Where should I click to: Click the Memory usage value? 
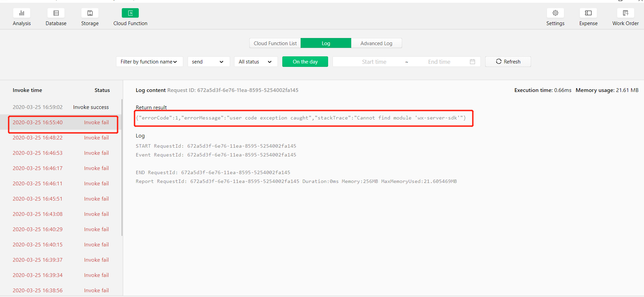627,90
